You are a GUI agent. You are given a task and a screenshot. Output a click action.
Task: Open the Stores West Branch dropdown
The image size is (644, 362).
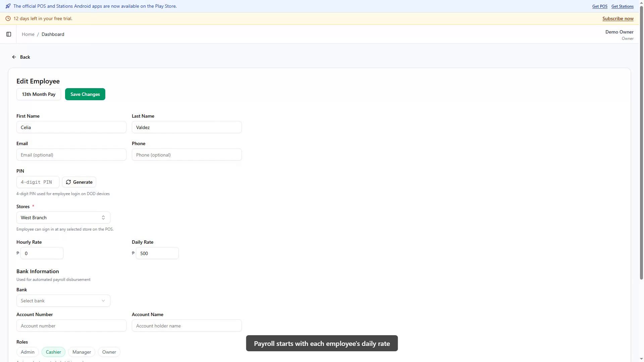click(63, 218)
